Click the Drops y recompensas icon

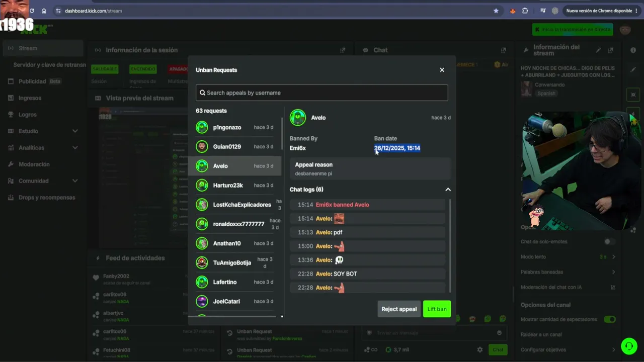11,198
